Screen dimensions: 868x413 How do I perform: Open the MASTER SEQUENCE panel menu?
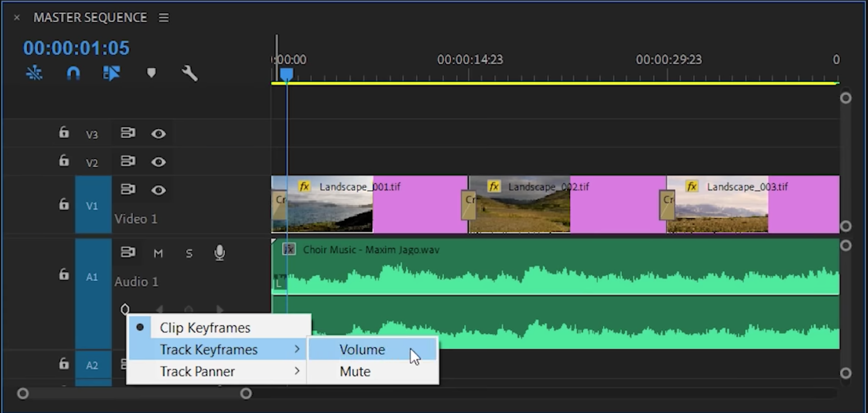(164, 18)
